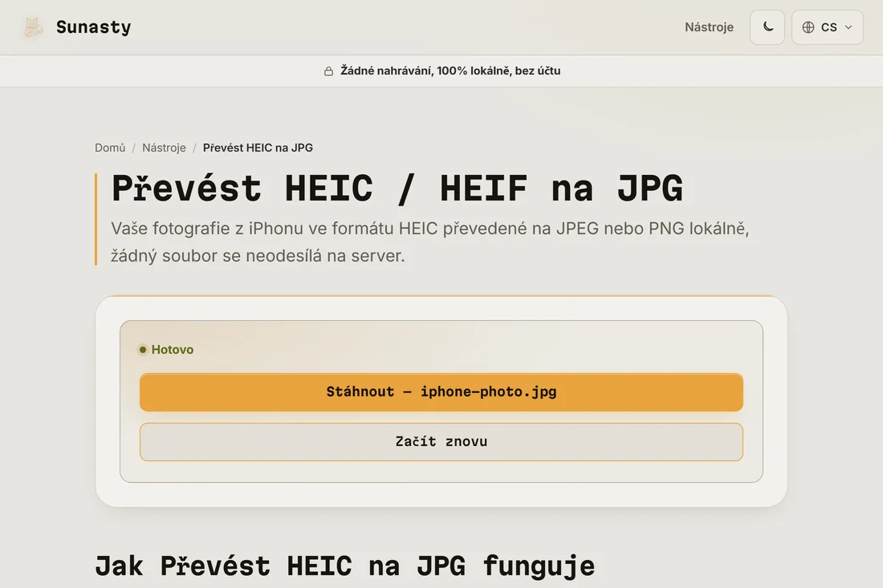883x588 pixels.
Task: Go to Nástroje breadcrumb link
Action: point(164,148)
